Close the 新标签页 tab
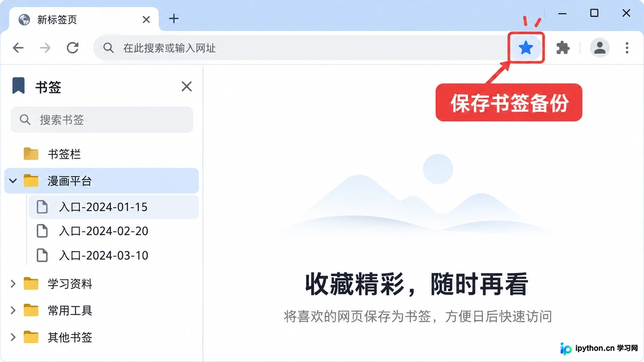The height and width of the screenshot is (362, 644). pyautogui.click(x=146, y=20)
